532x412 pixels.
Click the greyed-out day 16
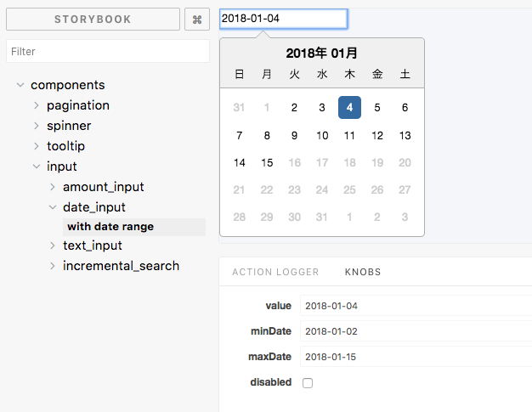tap(295, 163)
